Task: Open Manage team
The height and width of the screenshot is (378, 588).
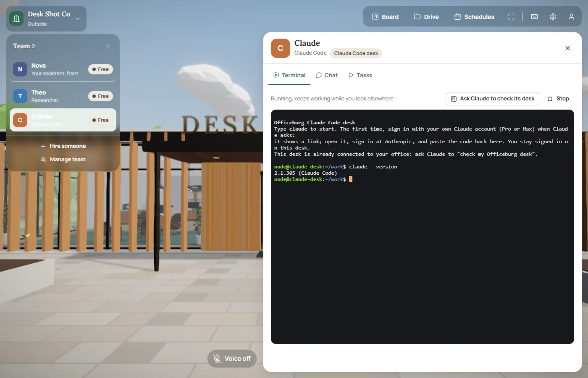Action: [x=63, y=160]
